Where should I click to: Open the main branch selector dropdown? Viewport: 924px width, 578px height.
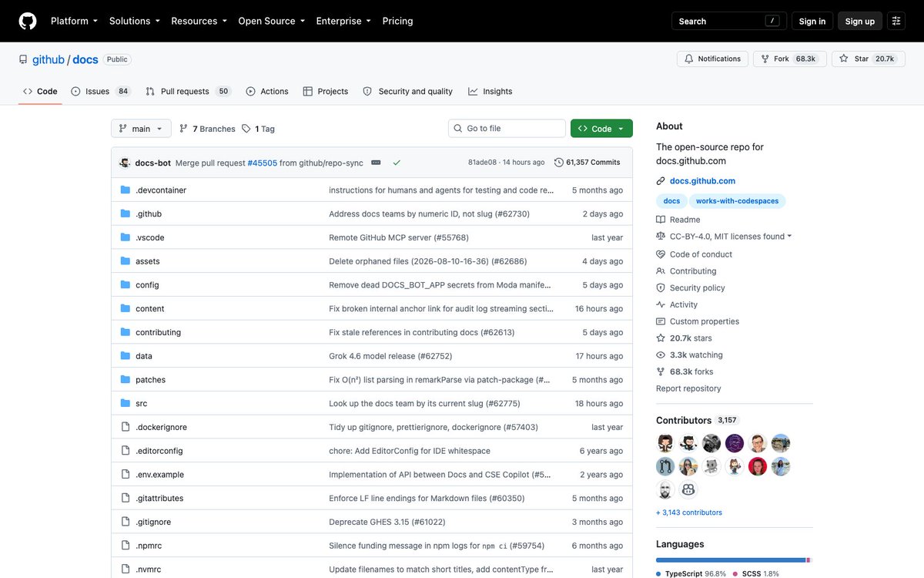[141, 129]
